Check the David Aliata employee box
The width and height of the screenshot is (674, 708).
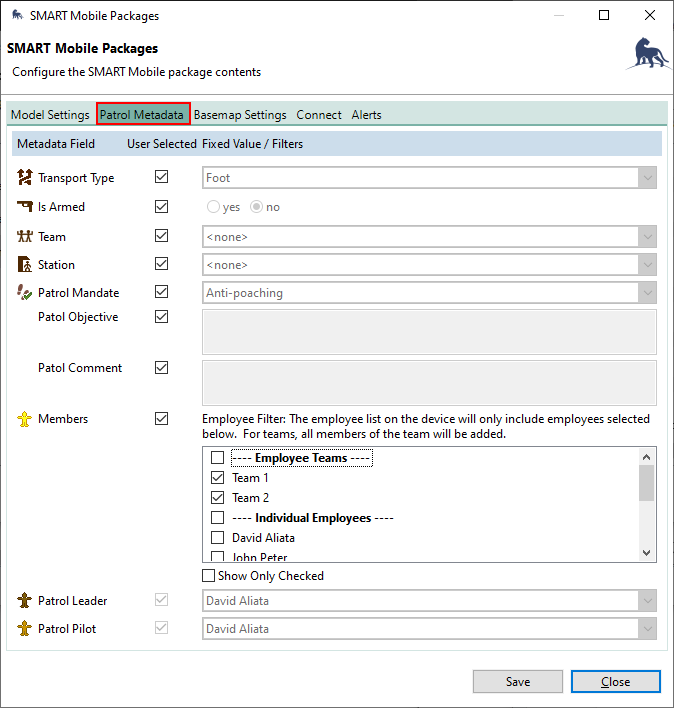tap(217, 538)
